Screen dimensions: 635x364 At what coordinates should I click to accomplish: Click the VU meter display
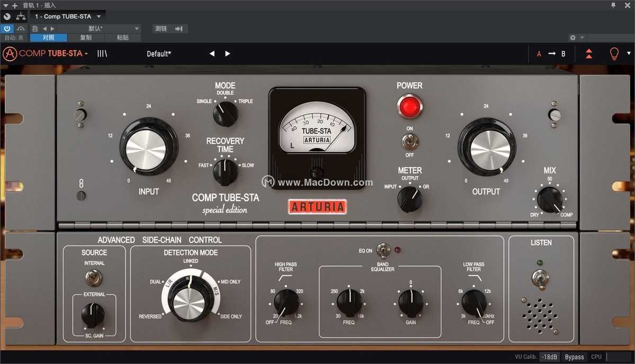[317, 126]
